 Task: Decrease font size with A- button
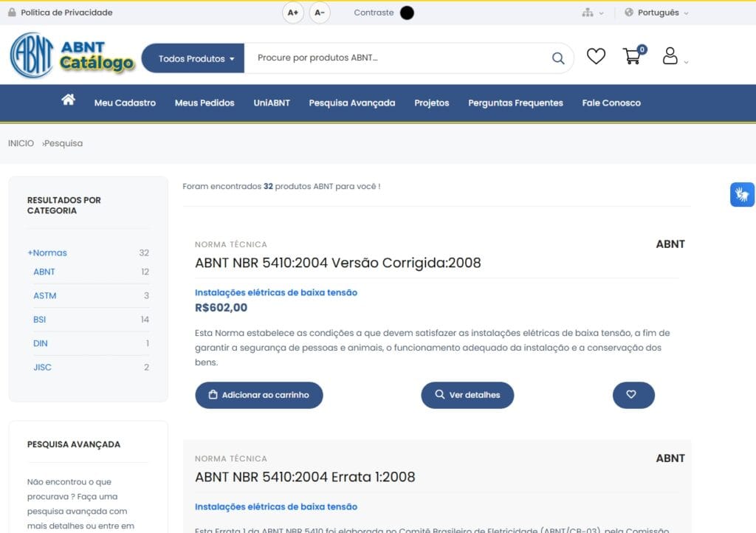(319, 13)
